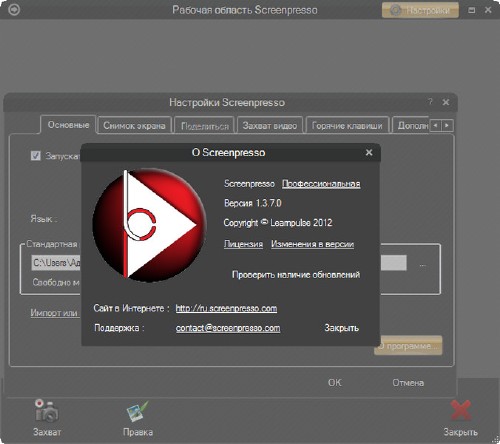Image resolution: width=500 pixels, height=444 pixels.
Task: Click the Screenpresso round red logo
Action: 149,224
